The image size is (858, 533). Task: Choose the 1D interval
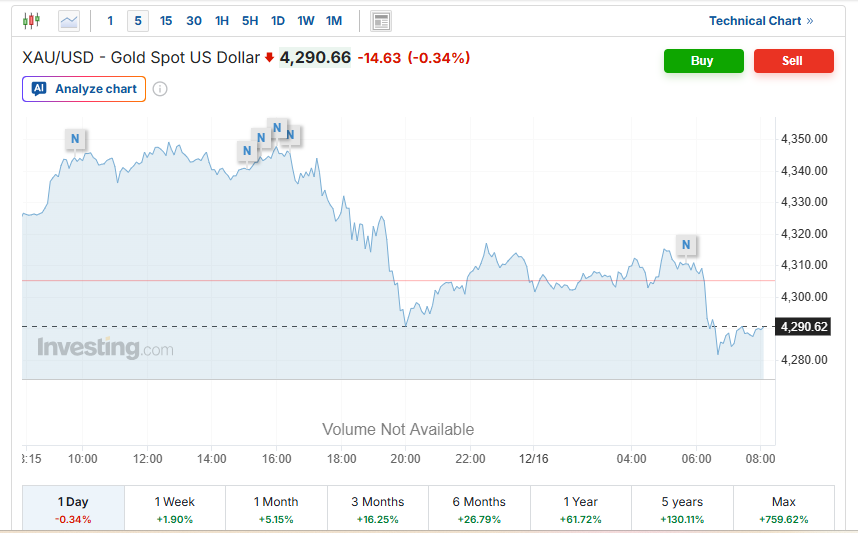278,21
